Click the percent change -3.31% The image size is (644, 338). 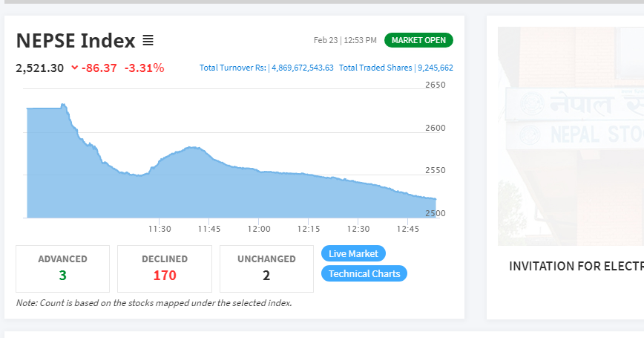point(144,68)
